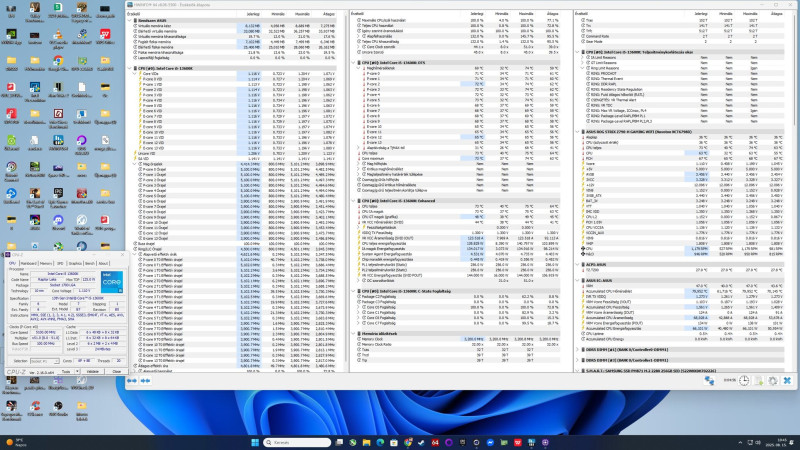This screenshot has height=450, width=800.
Task: Start logging with HWiNFO log file icon
Action: coord(759,381)
